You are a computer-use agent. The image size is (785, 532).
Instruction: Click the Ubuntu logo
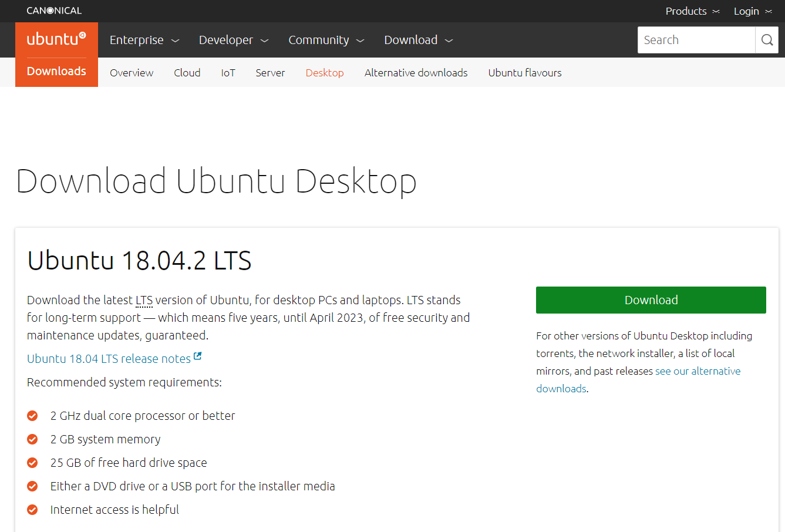56,39
